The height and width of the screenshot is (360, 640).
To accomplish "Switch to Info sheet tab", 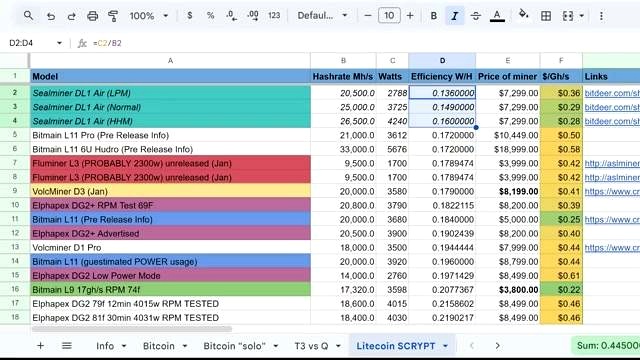I will click(105, 346).
